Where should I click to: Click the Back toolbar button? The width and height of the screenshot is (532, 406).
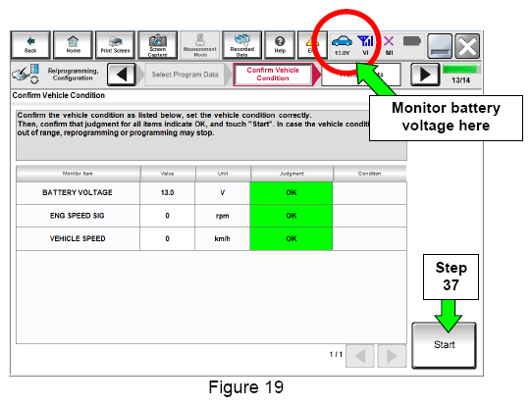coord(30,45)
